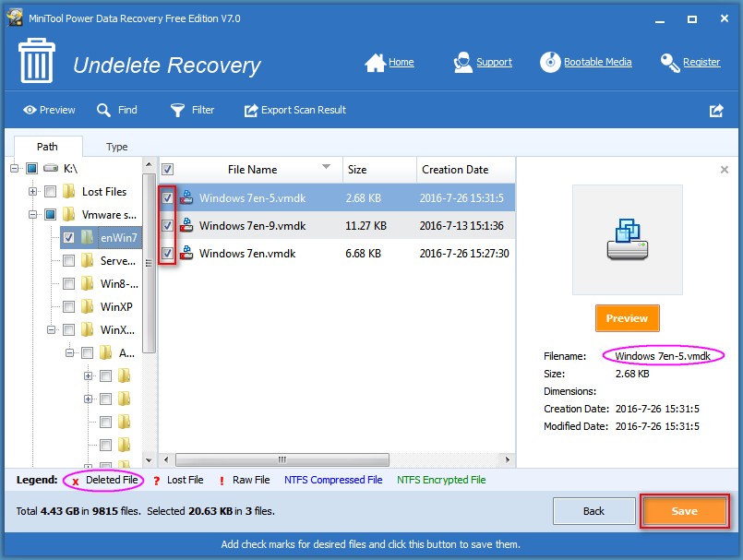Uncheck Windows 7en-5.vmdk checkbox
Image resolution: width=743 pixels, height=560 pixels.
coord(167,197)
